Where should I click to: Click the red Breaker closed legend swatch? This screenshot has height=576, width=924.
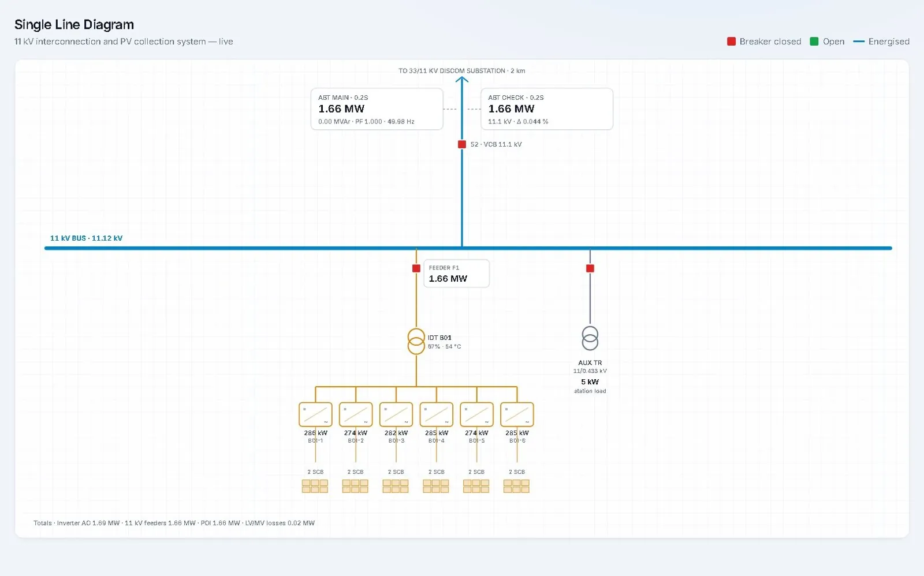731,42
